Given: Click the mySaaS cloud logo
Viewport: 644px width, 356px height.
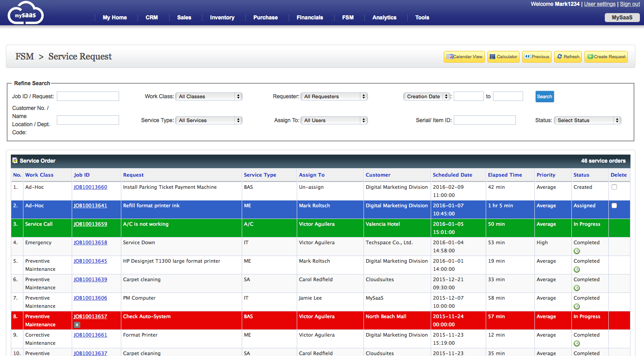Looking at the screenshot, I should [26, 13].
